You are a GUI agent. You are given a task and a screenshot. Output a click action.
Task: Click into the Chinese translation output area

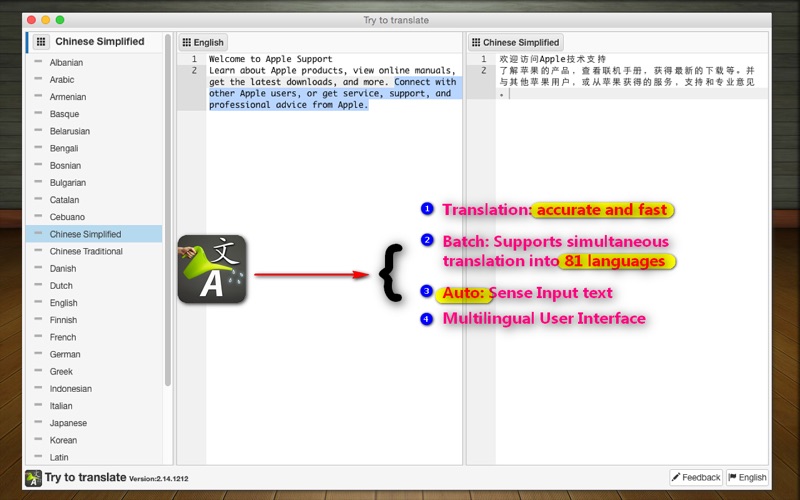pyautogui.click(x=631, y=259)
